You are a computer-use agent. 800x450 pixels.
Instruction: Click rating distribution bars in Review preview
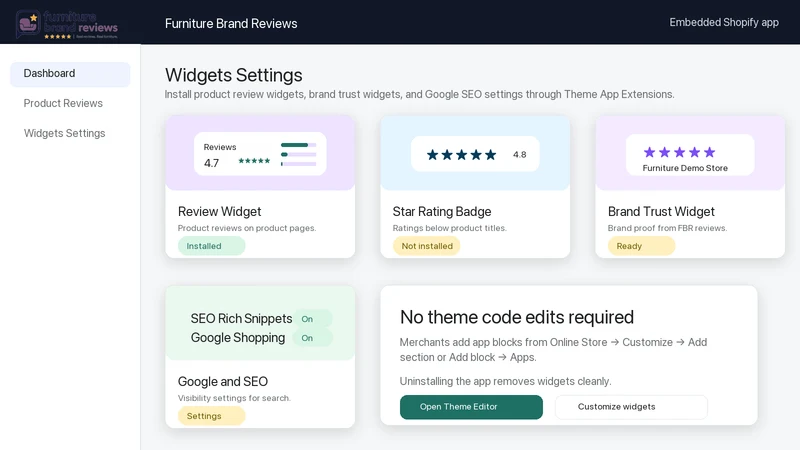[x=298, y=154]
